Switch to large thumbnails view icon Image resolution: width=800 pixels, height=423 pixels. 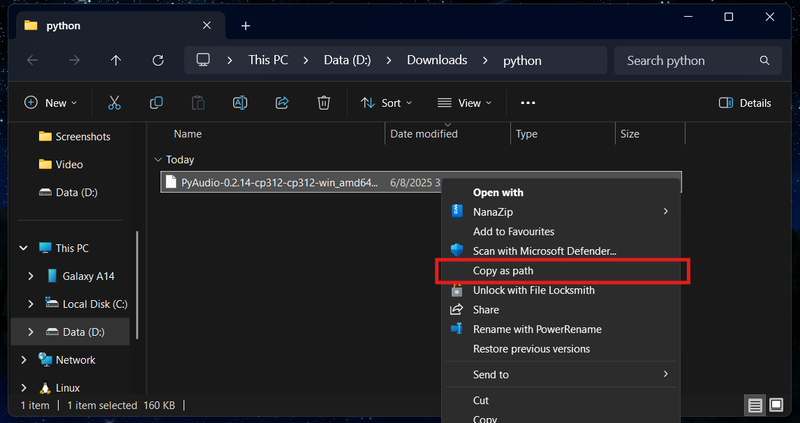(x=776, y=405)
